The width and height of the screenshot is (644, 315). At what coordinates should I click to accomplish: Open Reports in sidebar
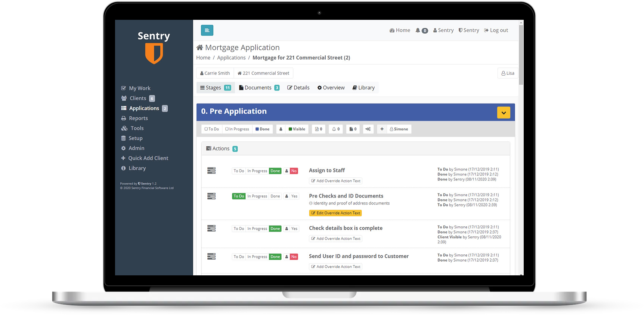coord(134,118)
